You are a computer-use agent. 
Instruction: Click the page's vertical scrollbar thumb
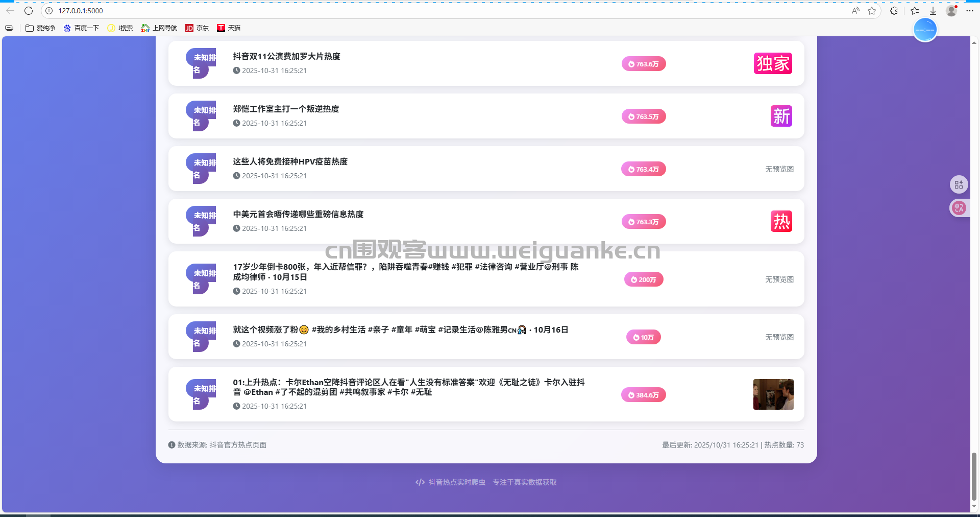(x=974, y=476)
